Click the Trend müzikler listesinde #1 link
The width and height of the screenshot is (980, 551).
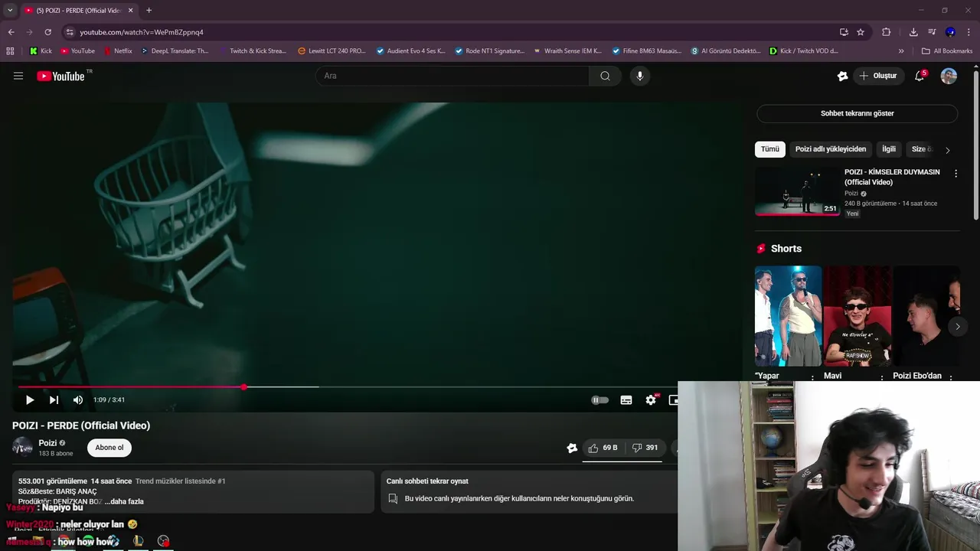coord(181,481)
